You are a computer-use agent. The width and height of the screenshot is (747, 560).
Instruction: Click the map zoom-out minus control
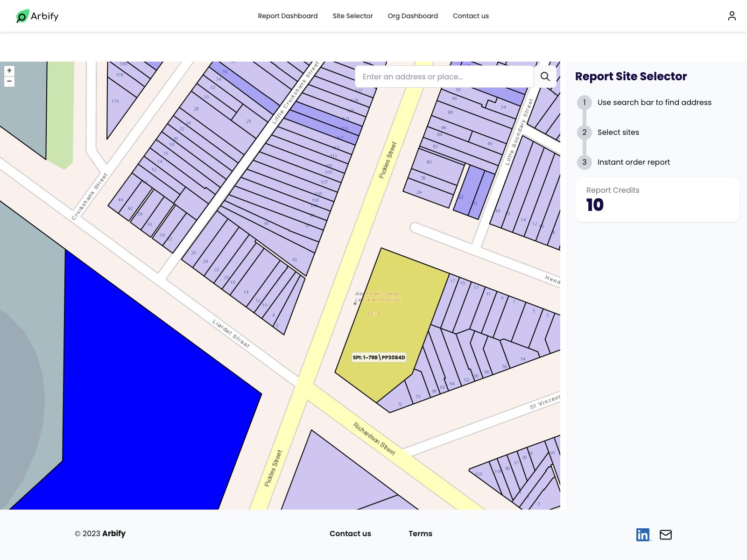pyautogui.click(x=9, y=81)
